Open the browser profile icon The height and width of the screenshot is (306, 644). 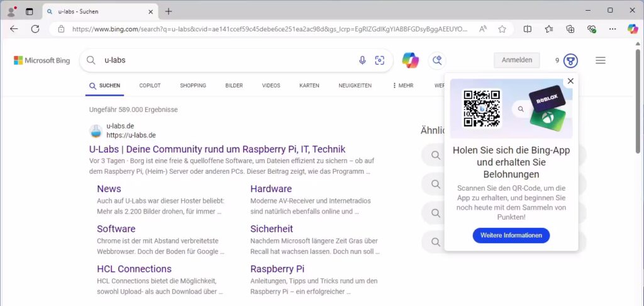[x=12, y=11]
